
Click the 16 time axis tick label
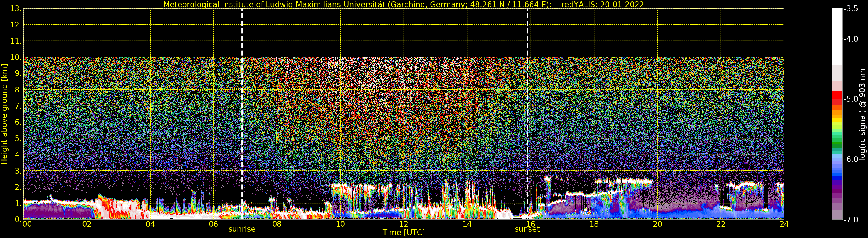point(530,224)
